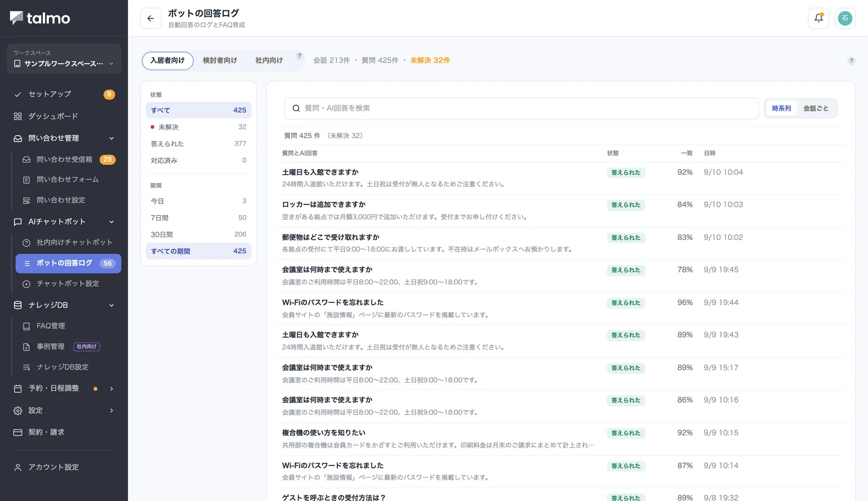Click 答えられた badge on 78% row

coord(626,270)
